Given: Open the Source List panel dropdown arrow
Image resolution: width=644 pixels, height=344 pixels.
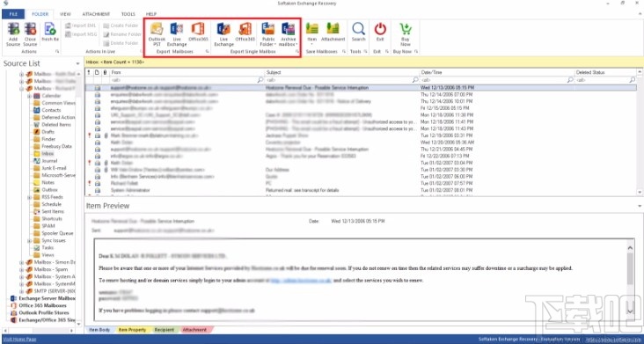Looking at the screenshot, I should point(77,63).
